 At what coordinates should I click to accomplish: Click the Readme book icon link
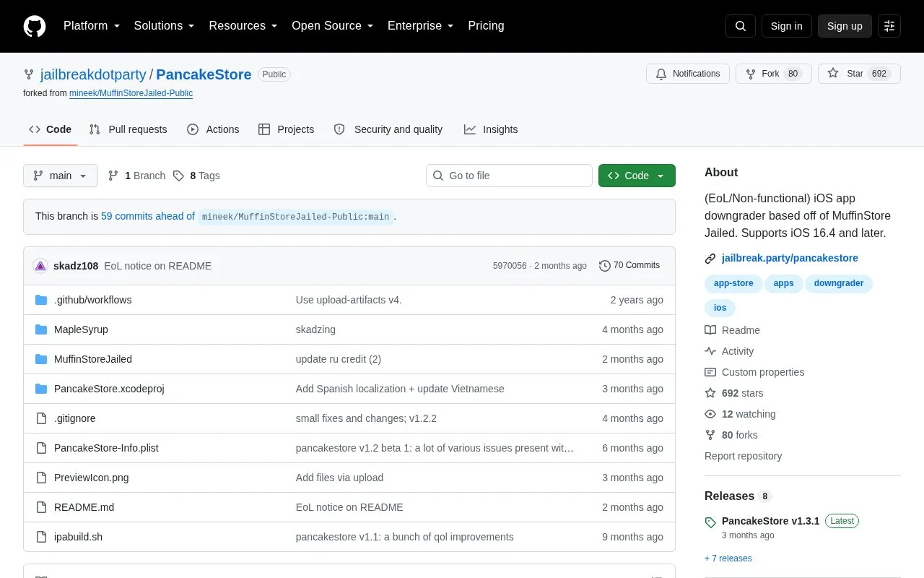coord(733,330)
